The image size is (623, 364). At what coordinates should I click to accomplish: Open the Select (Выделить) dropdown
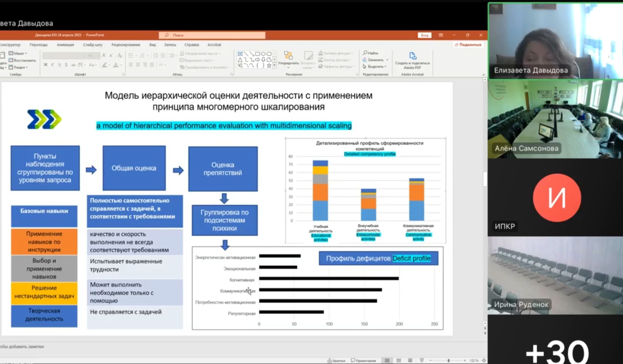(375, 66)
